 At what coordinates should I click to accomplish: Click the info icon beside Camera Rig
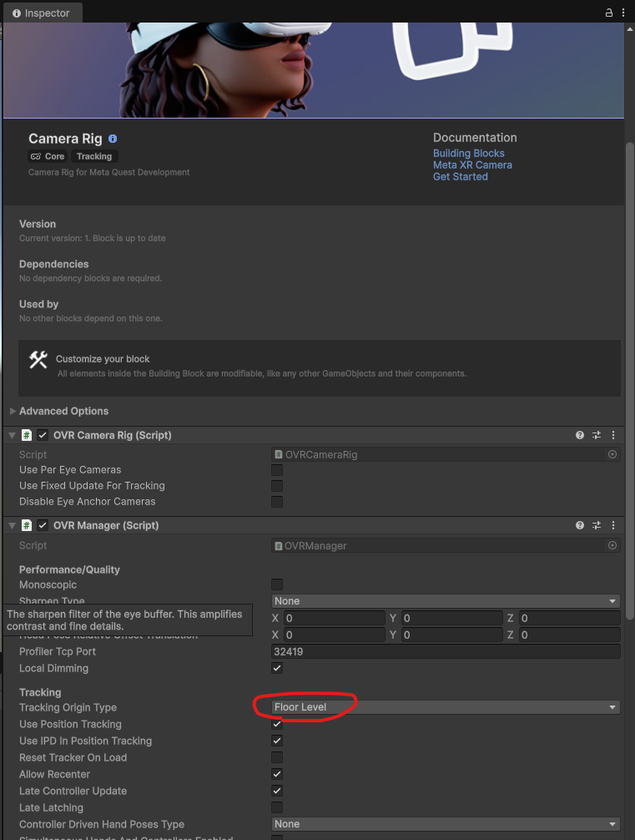coord(113,139)
